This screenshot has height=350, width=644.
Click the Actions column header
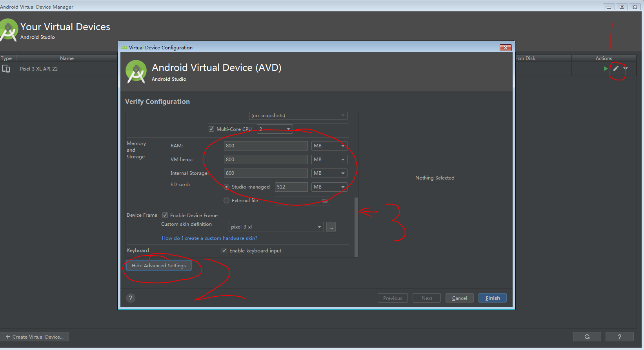point(604,58)
